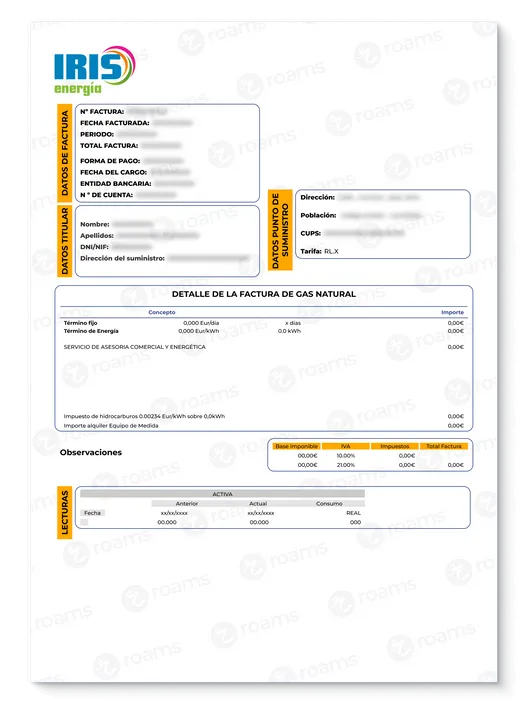Select the 'PERIODO:' field label
Image resolution: width=528 pixels, height=704 pixels.
(x=97, y=134)
